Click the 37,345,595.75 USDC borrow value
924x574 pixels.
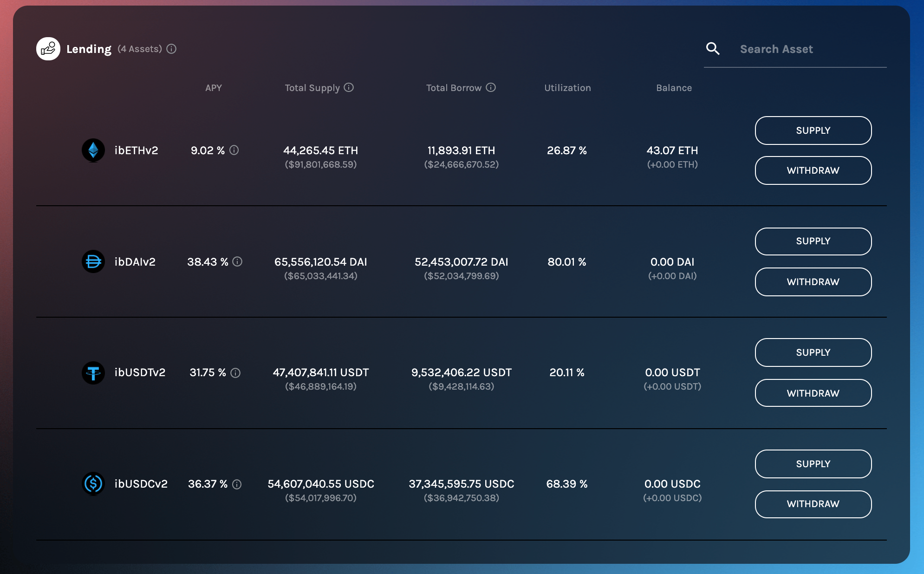click(462, 484)
